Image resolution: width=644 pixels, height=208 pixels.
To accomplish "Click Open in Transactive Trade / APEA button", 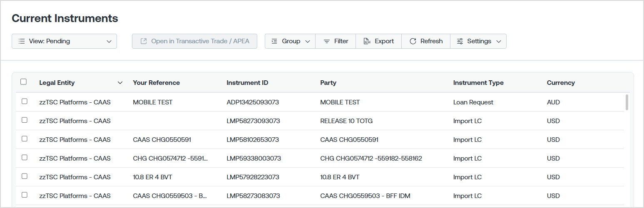I will pos(194,41).
